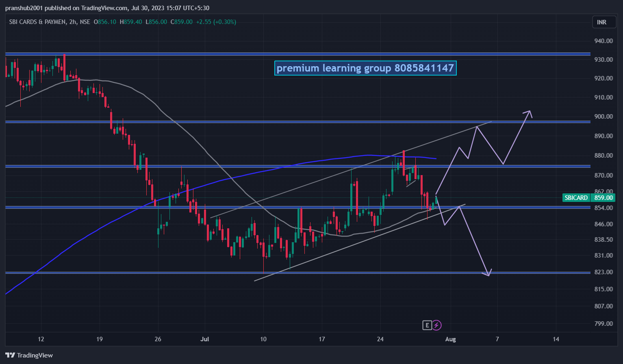The width and height of the screenshot is (623, 364).
Task: Click the 823.00 price axis label
Action: [x=603, y=272]
